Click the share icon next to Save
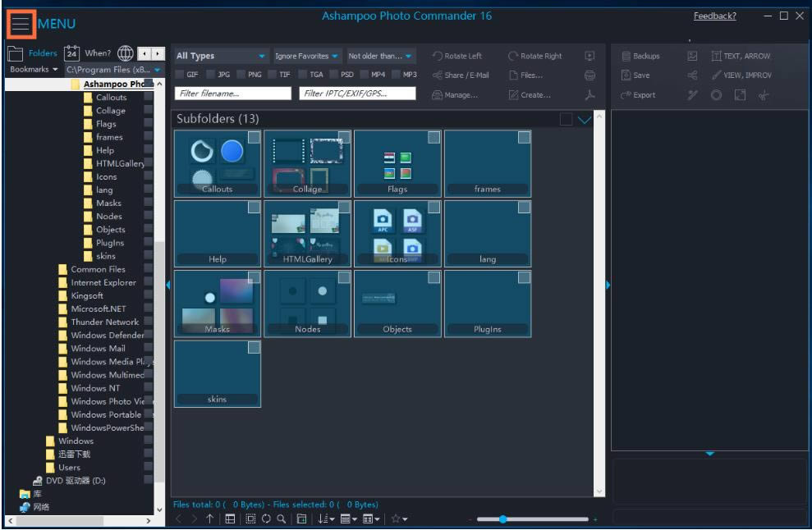 (x=692, y=75)
